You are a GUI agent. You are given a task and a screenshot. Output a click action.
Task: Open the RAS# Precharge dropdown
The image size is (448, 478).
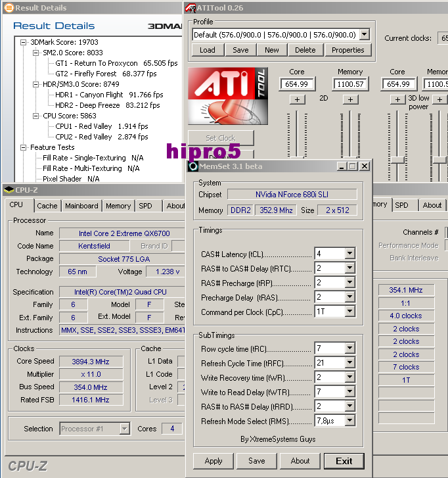pyautogui.click(x=349, y=282)
